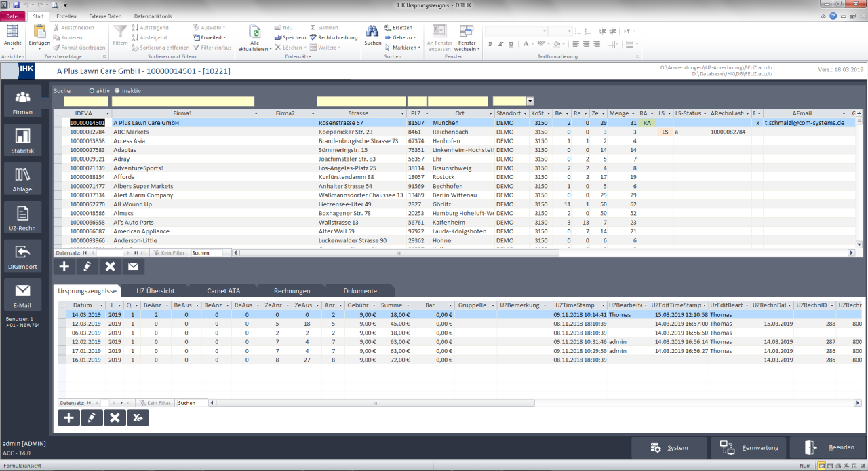This screenshot has width=868, height=471.
Task: Open the Ablage sidebar module
Action: 23,179
